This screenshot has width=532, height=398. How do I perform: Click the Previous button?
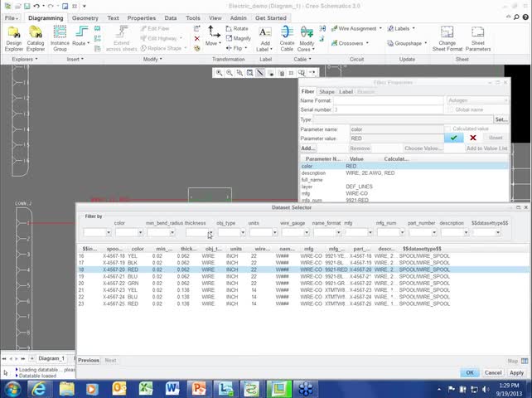89,360
